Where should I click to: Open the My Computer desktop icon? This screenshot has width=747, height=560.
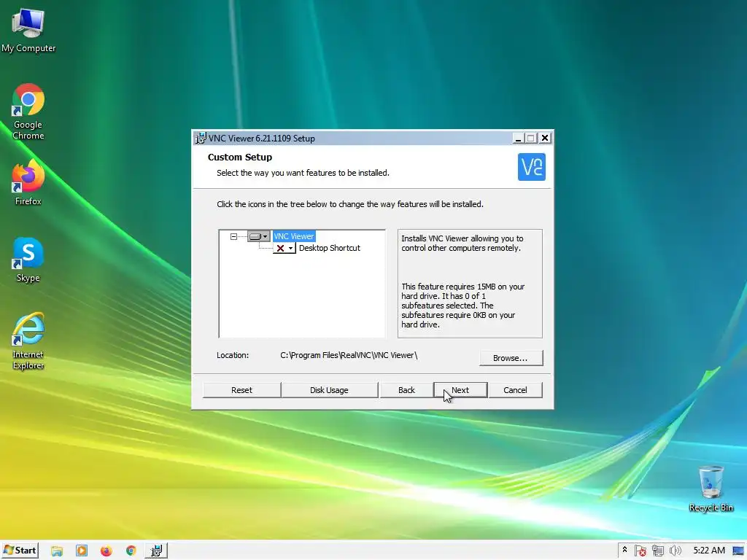pos(28,31)
